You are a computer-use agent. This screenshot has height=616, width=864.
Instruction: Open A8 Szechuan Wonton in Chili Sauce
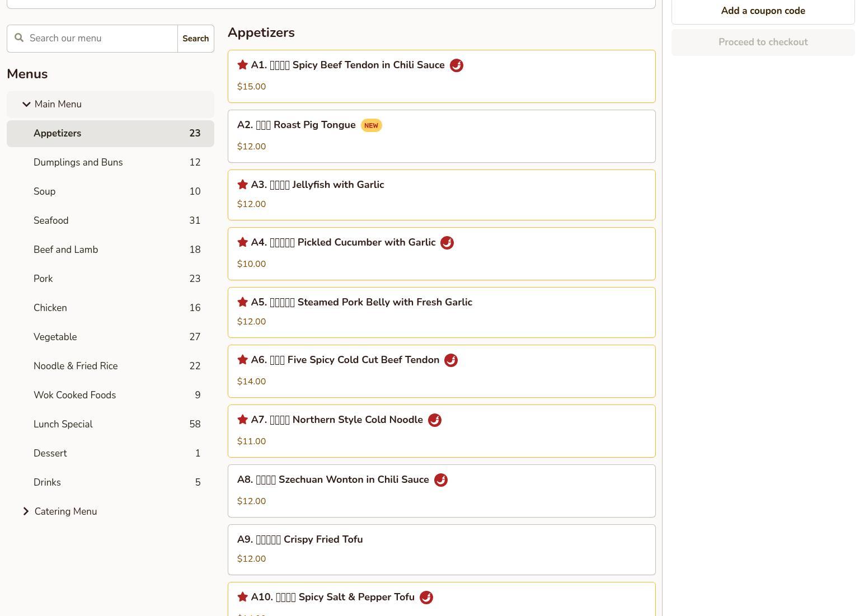pos(442,491)
